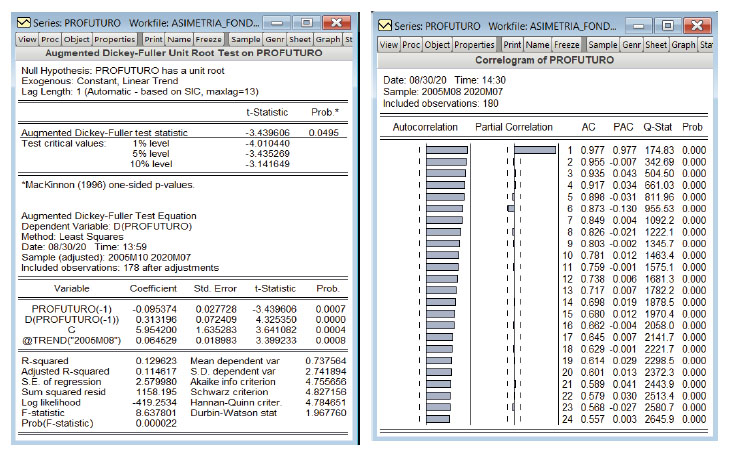This screenshot has height=450, width=736.
Task: Click the D(PROFUTURO(-1)) variable row label
Action: point(72,320)
